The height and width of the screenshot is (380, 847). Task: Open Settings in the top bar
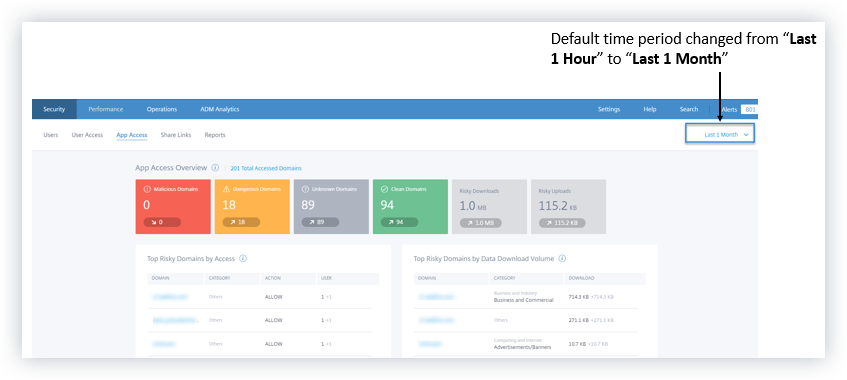(609, 109)
